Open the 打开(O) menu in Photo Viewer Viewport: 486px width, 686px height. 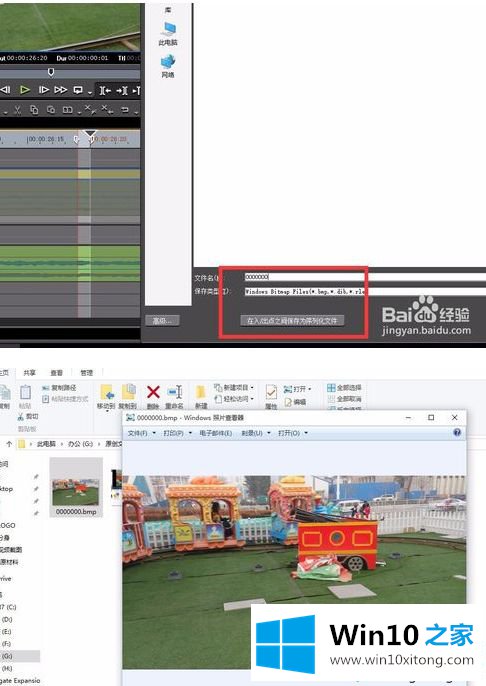point(293,433)
